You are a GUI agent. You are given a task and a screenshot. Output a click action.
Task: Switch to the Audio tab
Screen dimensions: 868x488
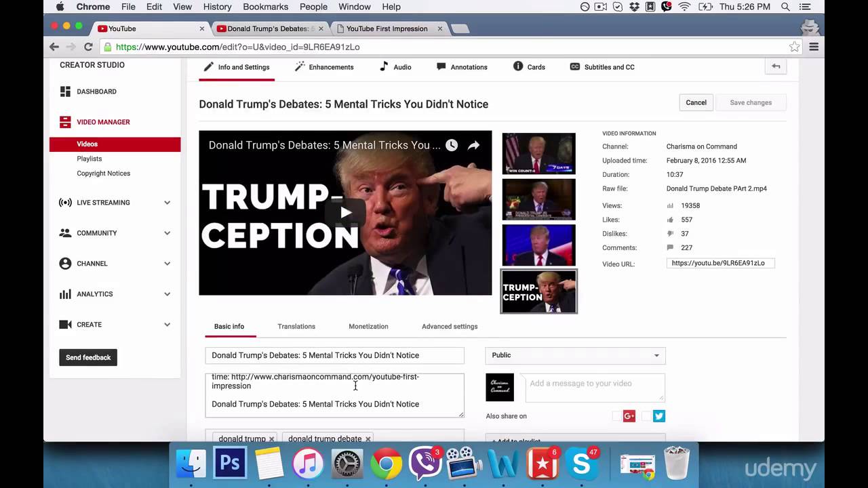coord(395,67)
